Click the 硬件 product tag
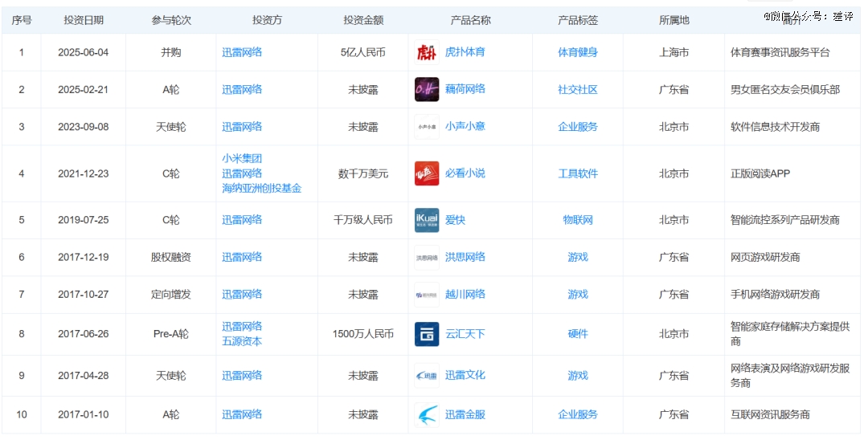The image size is (868, 440). [x=578, y=334]
